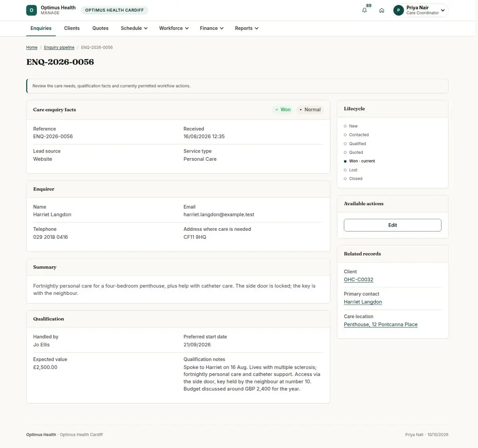The height and width of the screenshot is (448, 478).
Task: Go to the home icon in header
Action: tap(382, 10)
